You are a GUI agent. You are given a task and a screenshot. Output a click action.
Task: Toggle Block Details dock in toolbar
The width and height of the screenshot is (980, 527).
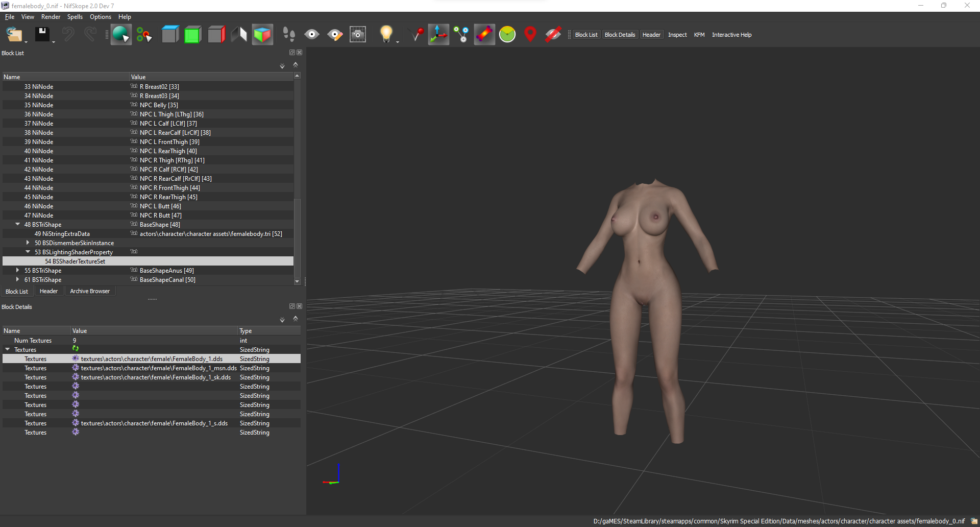(620, 35)
